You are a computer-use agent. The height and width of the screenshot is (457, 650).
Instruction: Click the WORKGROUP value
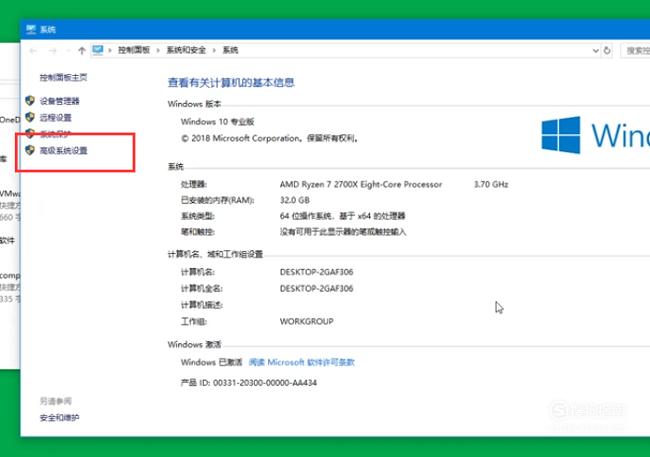point(306,321)
